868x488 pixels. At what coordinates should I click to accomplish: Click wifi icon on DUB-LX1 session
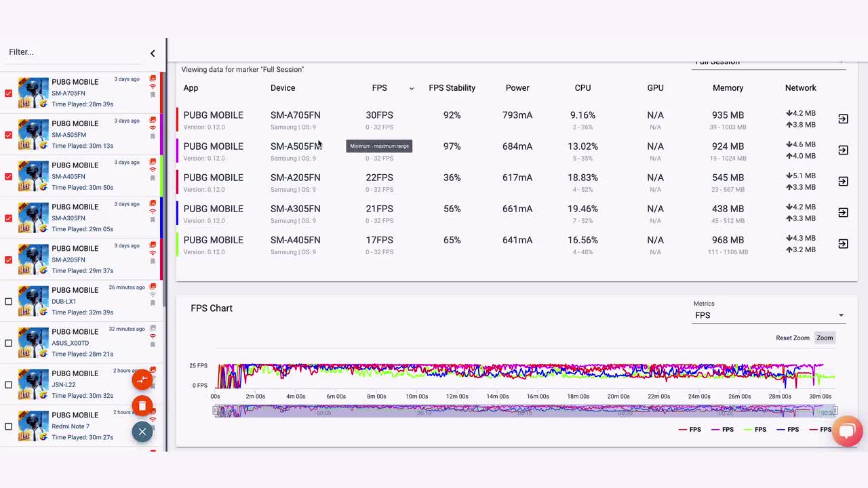153,295
